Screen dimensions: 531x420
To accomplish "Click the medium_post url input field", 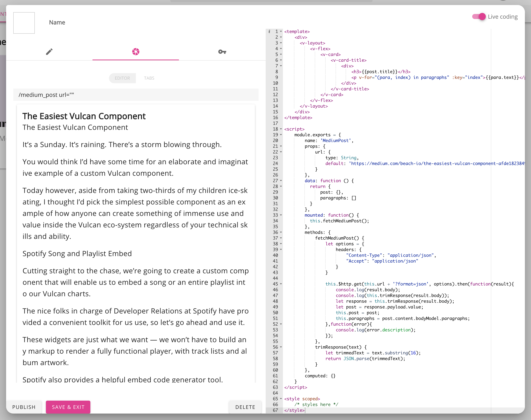I will (136, 95).
